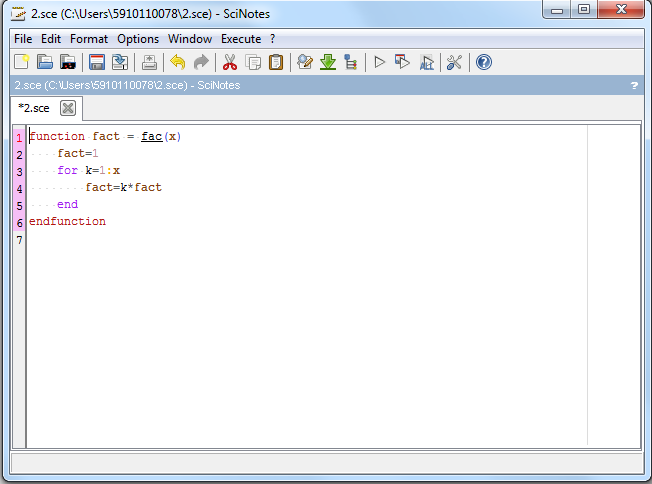Paste with the clipboard icon
Viewport: 652px width, 484px height.
pos(276,62)
